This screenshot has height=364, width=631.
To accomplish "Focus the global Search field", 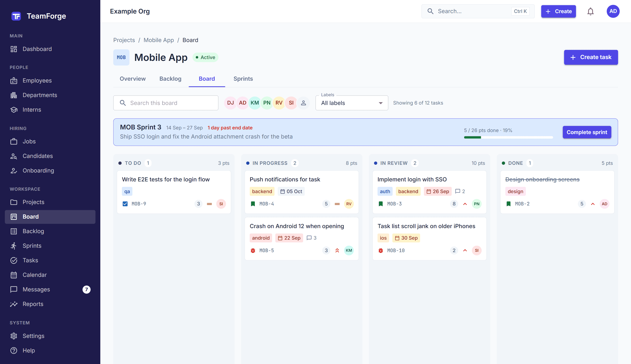I will pos(478,11).
